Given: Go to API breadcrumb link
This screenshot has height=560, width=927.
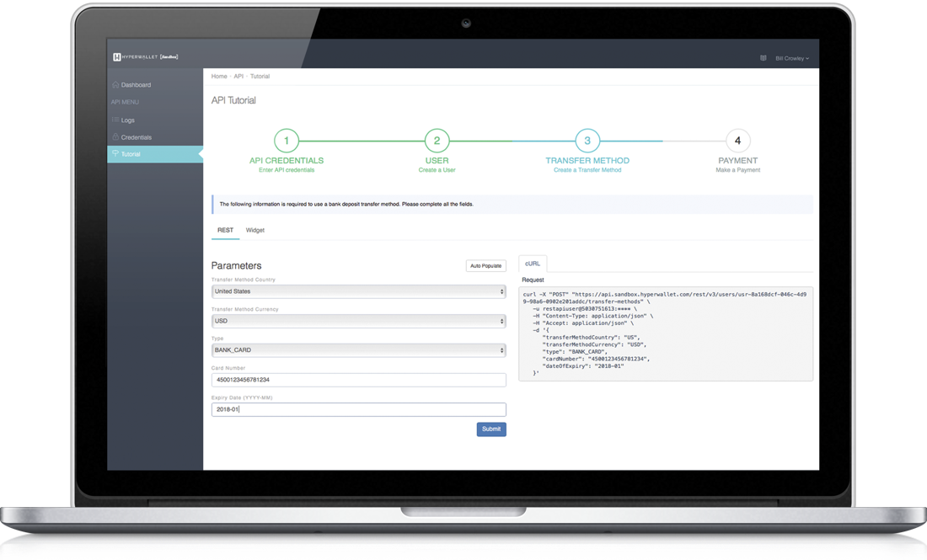Looking at the screenshot, I should click(x=238, y=76).
